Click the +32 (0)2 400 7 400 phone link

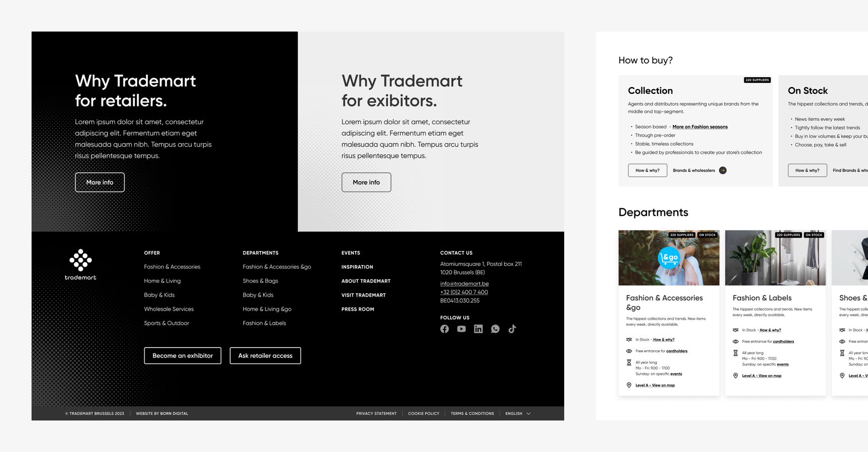coord(464,292)
